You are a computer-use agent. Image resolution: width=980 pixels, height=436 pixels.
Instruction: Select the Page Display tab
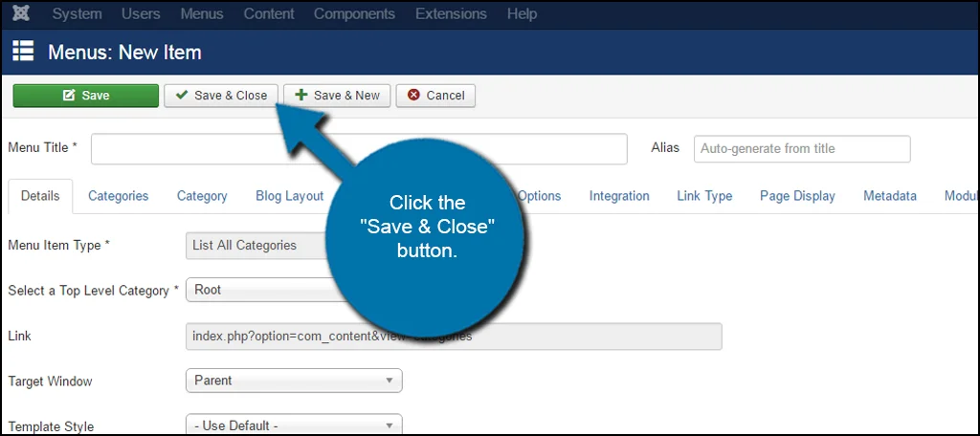tap(797, 196)
